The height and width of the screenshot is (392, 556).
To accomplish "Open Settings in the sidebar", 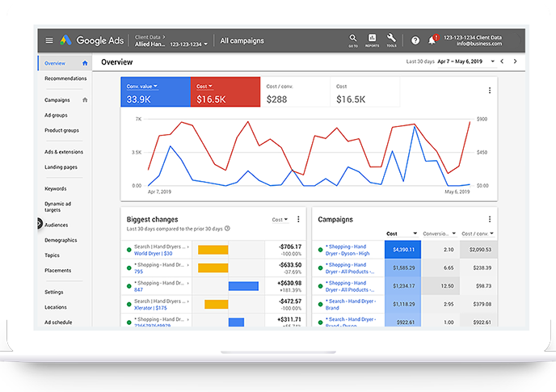I will coord(54,292).
